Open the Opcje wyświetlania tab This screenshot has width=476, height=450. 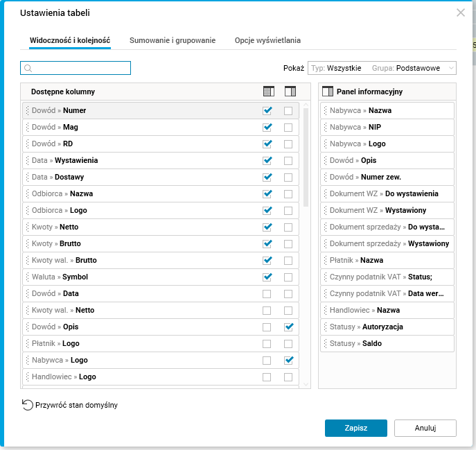coord(267,40)
